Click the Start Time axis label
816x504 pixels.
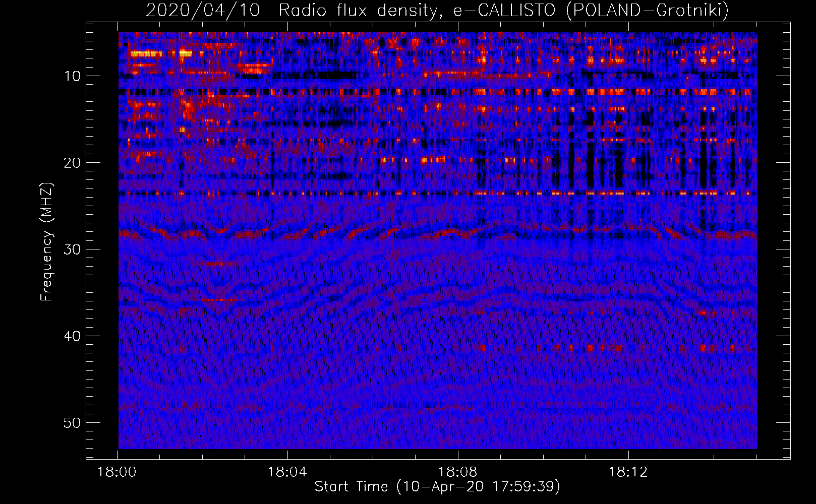tap(437, 486)
